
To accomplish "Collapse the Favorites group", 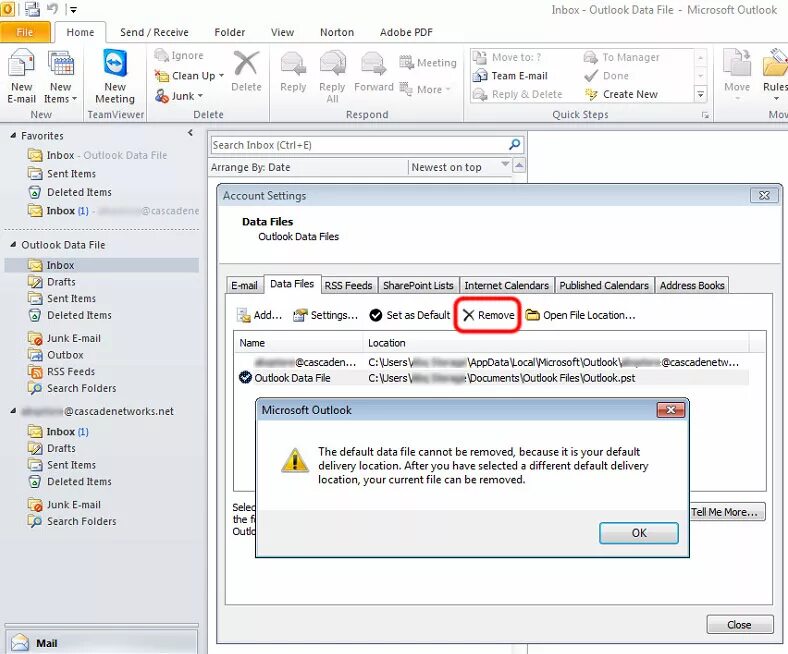I will (x=13, y=135).
